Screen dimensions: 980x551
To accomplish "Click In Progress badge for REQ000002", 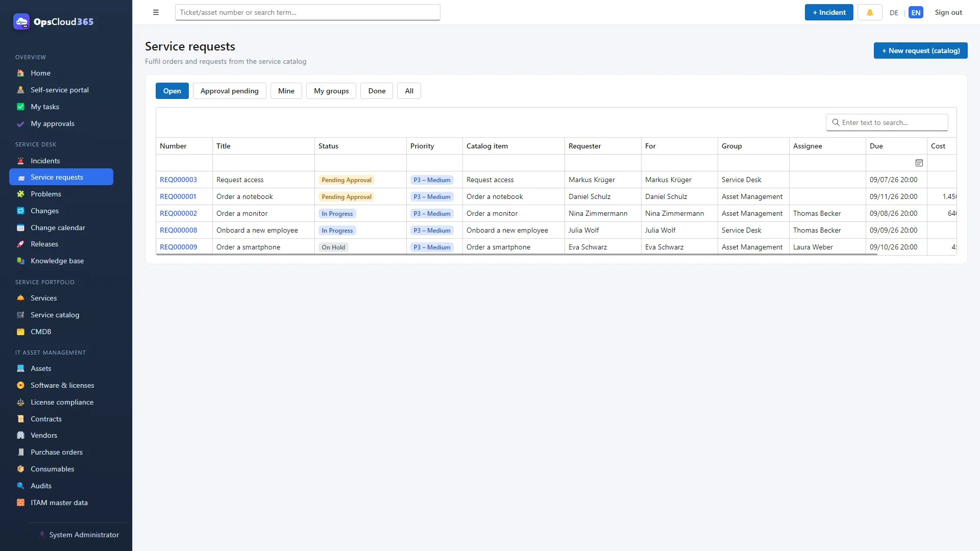I will point(337,214).
